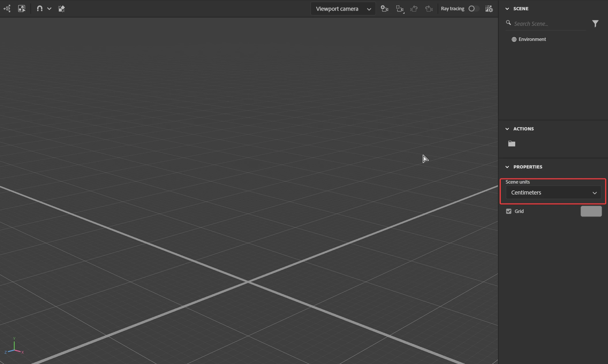Open the Scene units Centimeters dropdown
Image resolution: width=608 pixels, height=364 pixels.
point(553,193)
